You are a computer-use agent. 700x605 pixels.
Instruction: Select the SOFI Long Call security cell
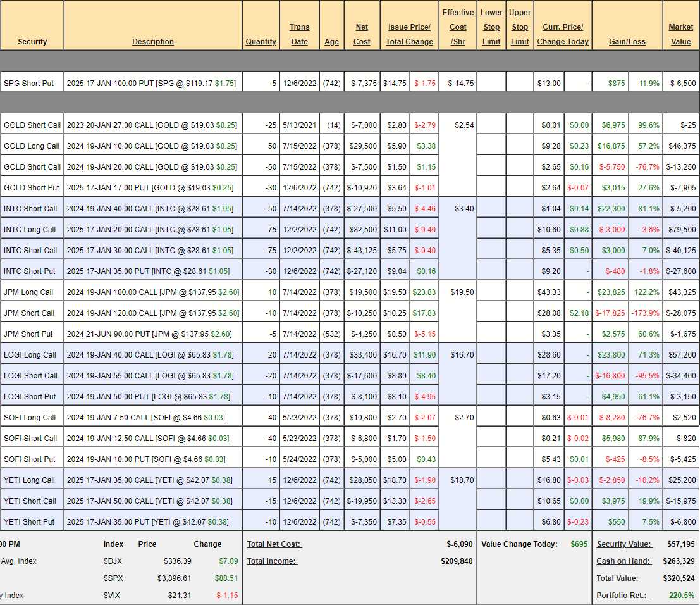[x=30, y=418]
